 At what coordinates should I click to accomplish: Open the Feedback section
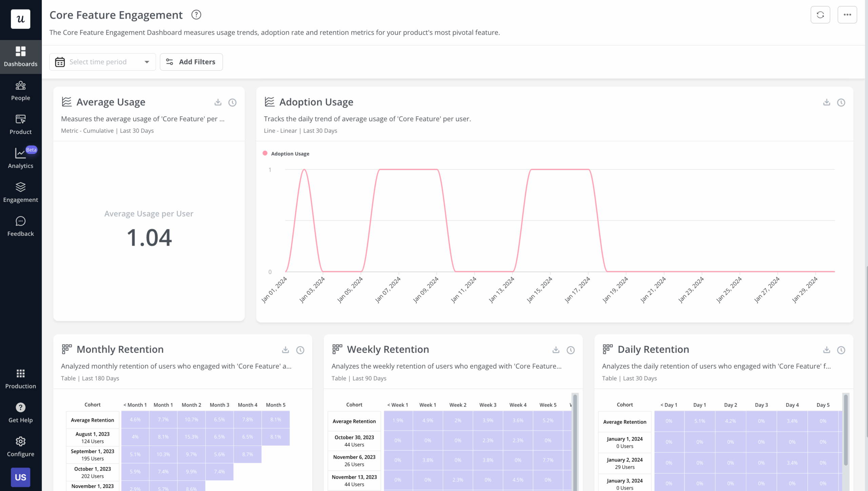click(20, 226)
